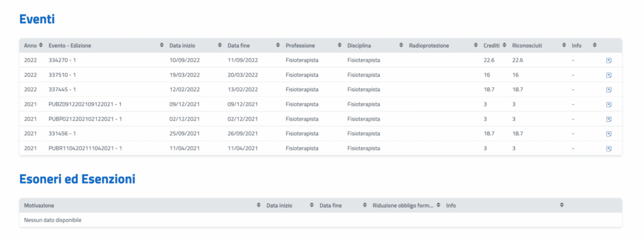Click credits value 16 in Crediti column
The width and height of the screenshot is (644, 239).
point(487,75)
